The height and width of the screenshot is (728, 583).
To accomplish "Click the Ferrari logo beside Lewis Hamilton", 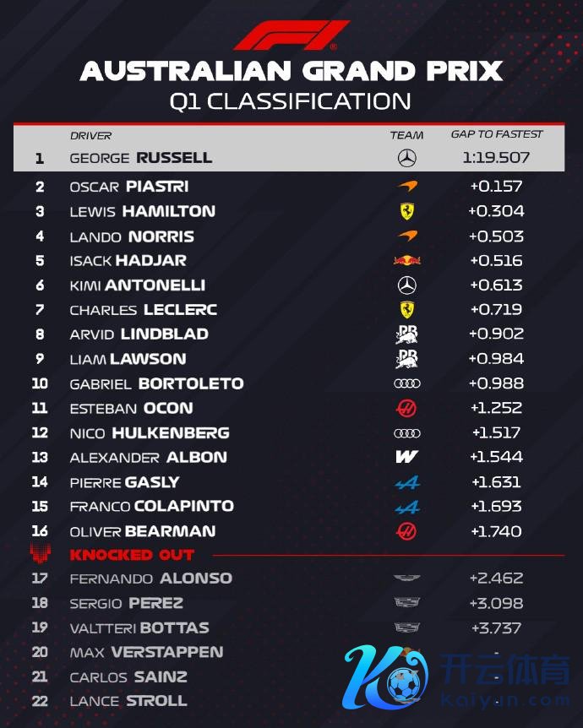I will [406, 211].
